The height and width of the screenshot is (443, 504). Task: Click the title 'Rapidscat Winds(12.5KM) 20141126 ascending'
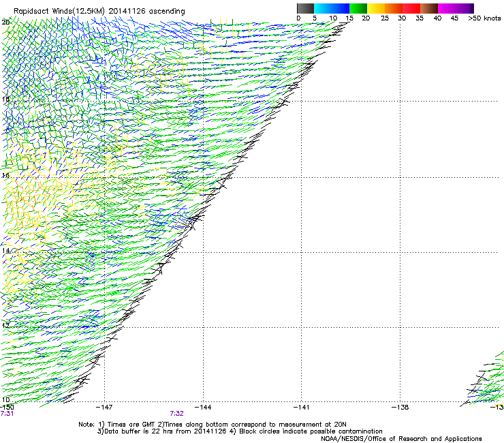[x=99, y=12]
